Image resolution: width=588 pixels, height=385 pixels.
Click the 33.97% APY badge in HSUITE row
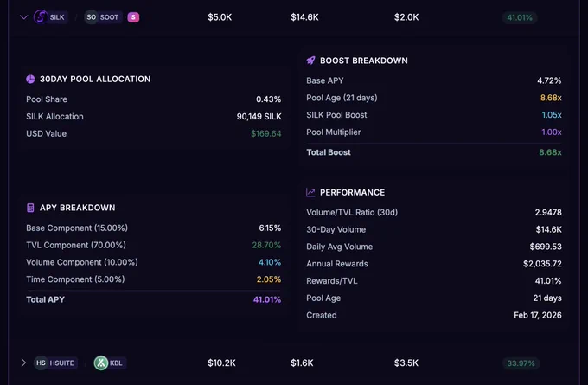tap(521, 363)
